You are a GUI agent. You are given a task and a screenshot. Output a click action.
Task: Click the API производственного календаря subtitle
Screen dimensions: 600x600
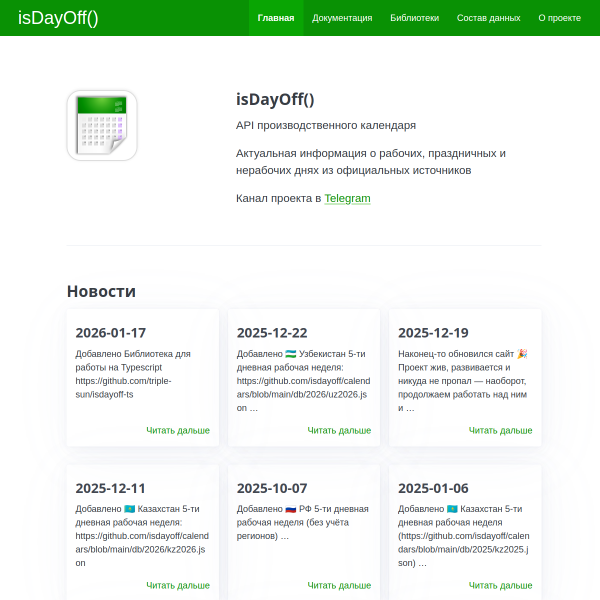[326, 125]
